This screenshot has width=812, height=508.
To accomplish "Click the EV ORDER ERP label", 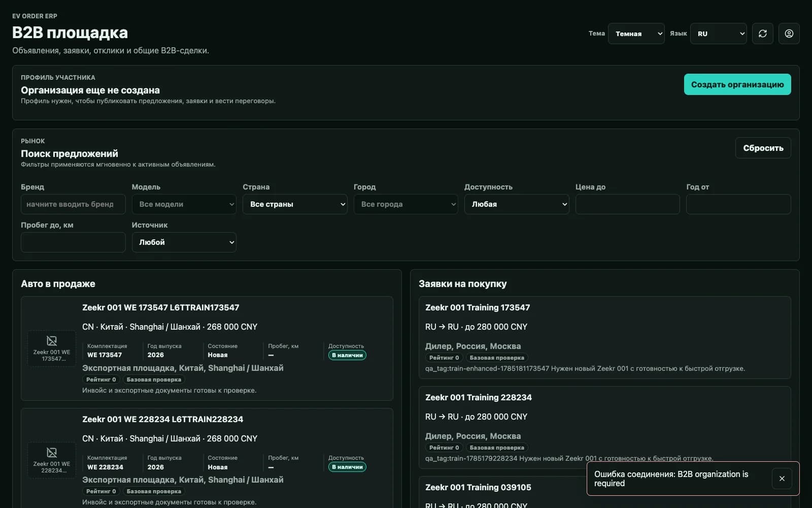I will tap(35, 16).
